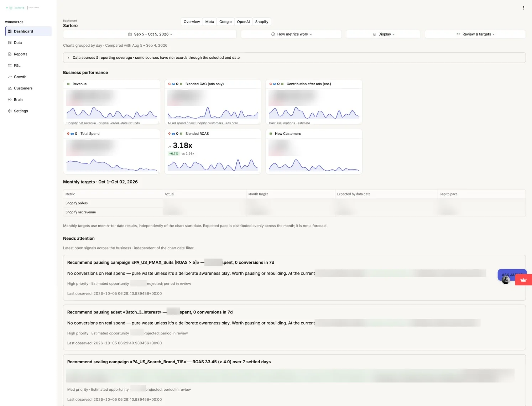Viewport: 532px width, 406px height.
Task: Open the Review & targets dropdown
Action: click(x=475, y=34)
